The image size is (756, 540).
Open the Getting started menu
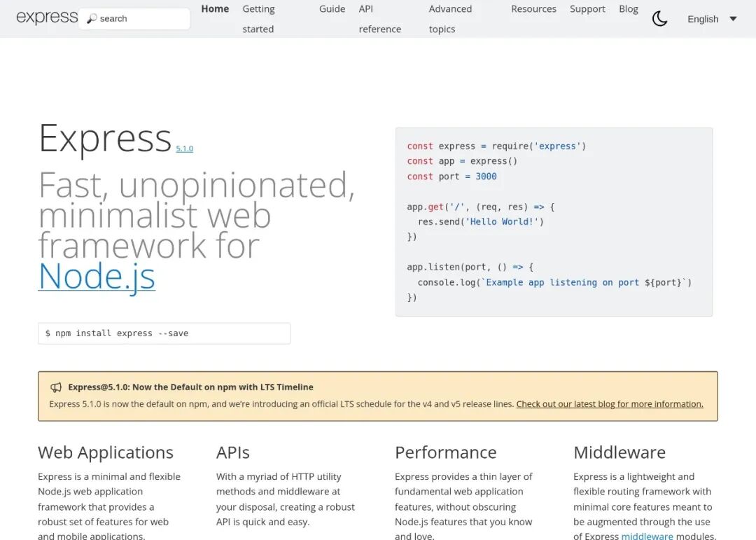point(258,19)
